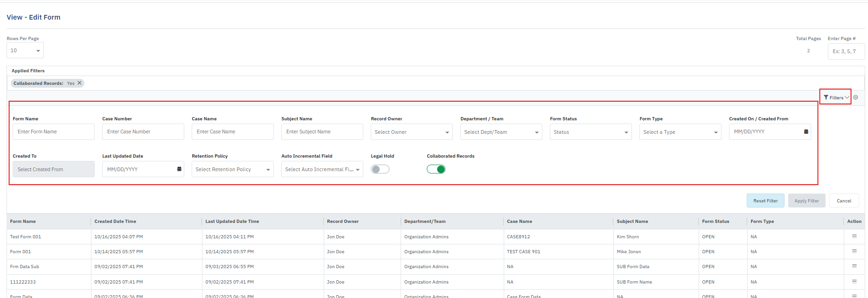868x298 pixels.
Task: Expand the Form Status dropdown
Action: coord(590,132)
